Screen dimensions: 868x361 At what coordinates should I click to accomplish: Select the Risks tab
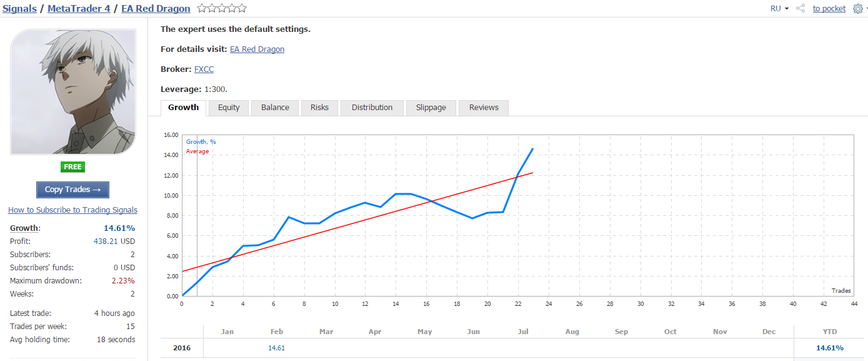click(319, 108)
